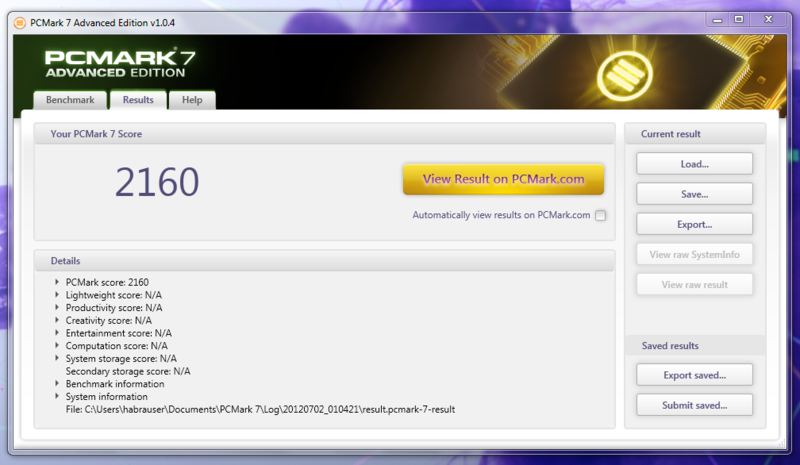
Task: Click the Export saved... button
Action: (x=694, y=375)
